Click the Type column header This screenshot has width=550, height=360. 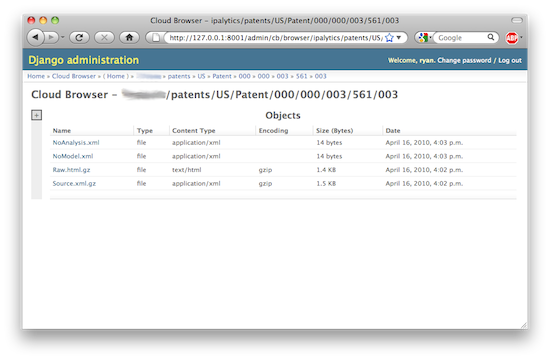point(145,131)
